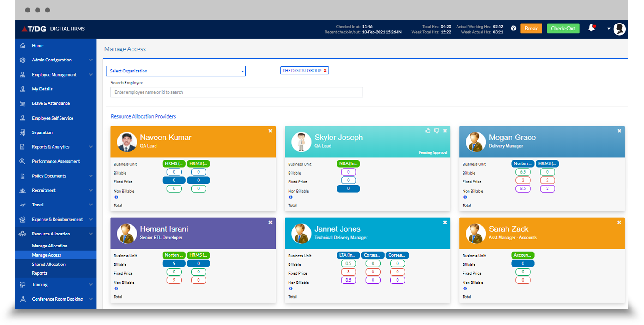Open the profile dropdown arrow
Image resolution: width=644 pixels, height=325 pixels.
tap(609, 29)
